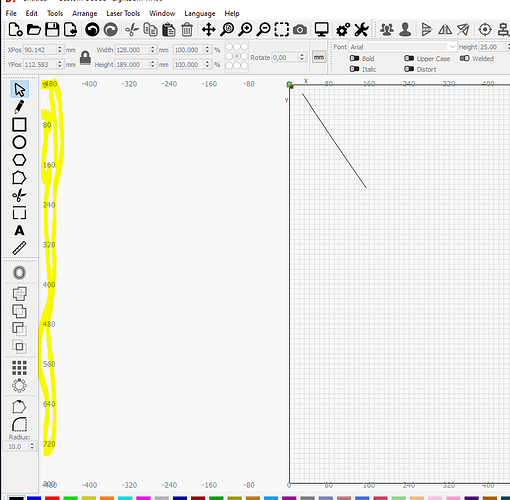Pick the Ellipse tool
510x500 pixels.
tap(19, 142)
